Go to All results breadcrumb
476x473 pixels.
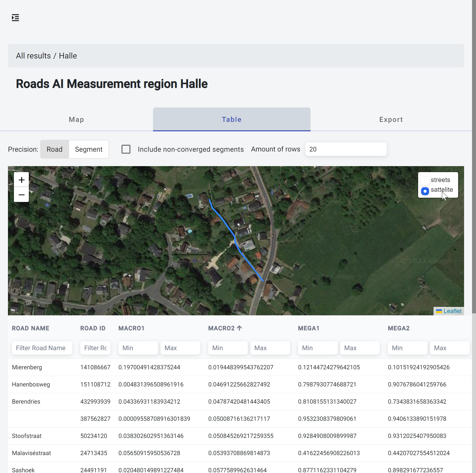(33, 56)
